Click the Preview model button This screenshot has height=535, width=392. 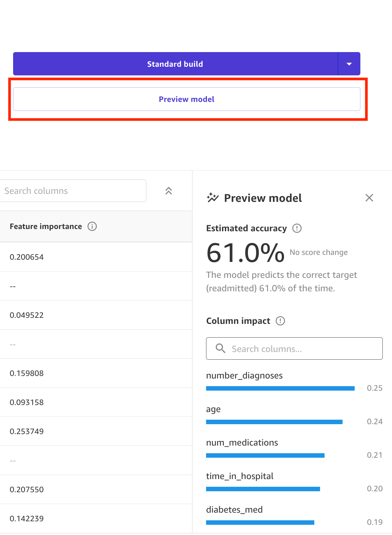187,99
